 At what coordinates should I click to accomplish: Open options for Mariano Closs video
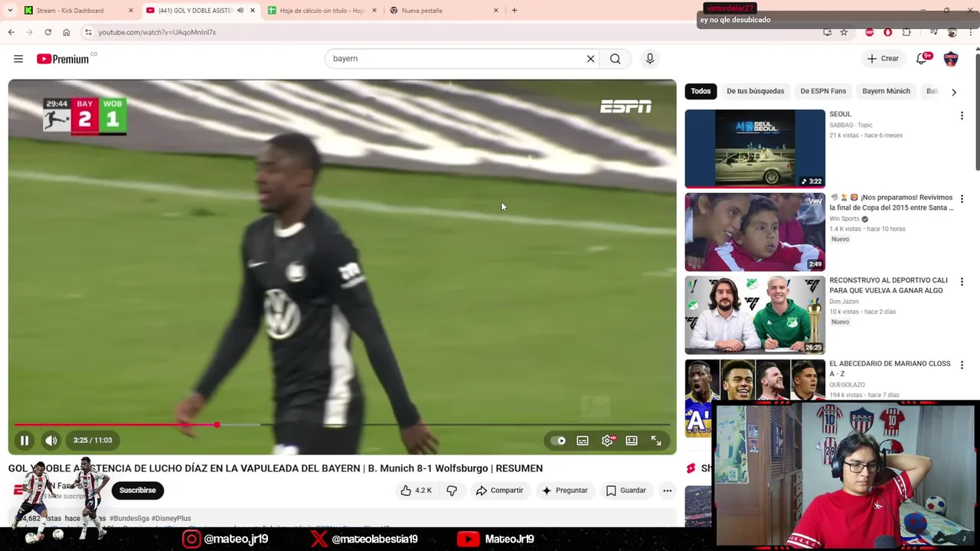(962, 365)
